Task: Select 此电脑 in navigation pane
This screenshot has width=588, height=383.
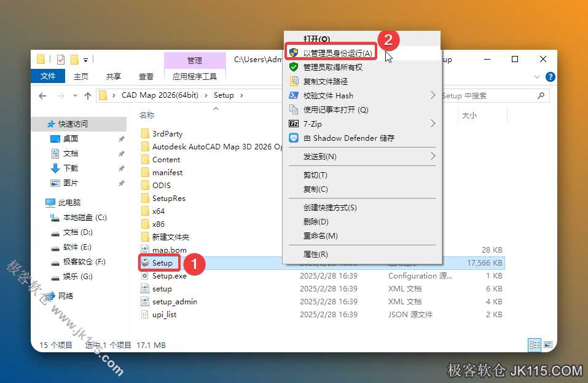Action: (69, 203)
